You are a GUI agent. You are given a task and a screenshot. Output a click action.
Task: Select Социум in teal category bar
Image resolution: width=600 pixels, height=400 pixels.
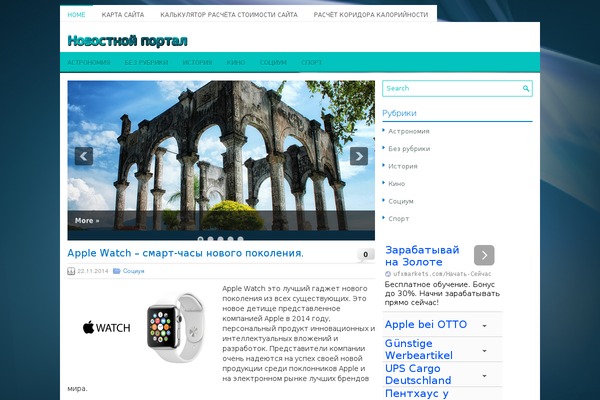tap(273, 62)
